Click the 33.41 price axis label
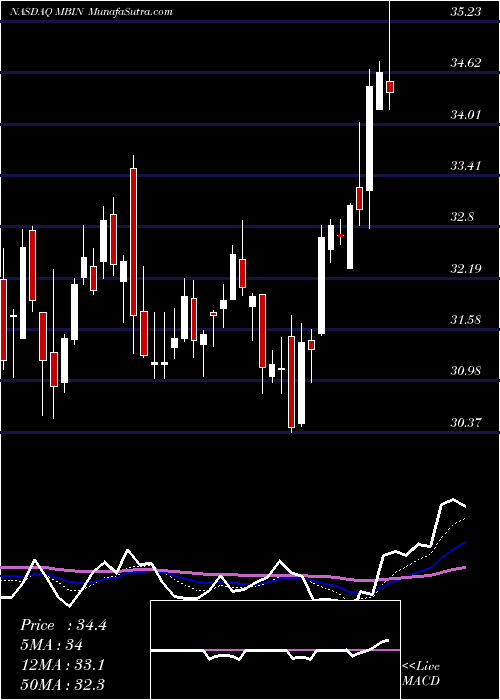 pos(465,166)
